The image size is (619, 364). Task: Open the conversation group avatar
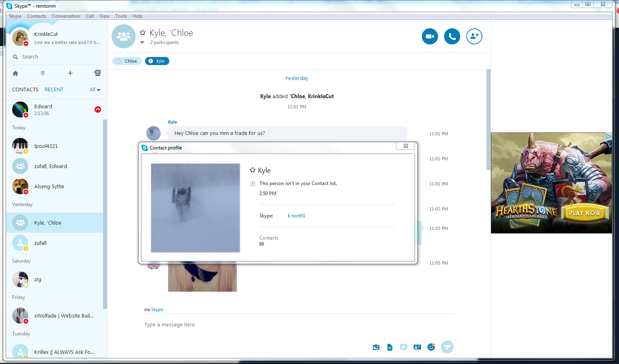coord(124,36)
